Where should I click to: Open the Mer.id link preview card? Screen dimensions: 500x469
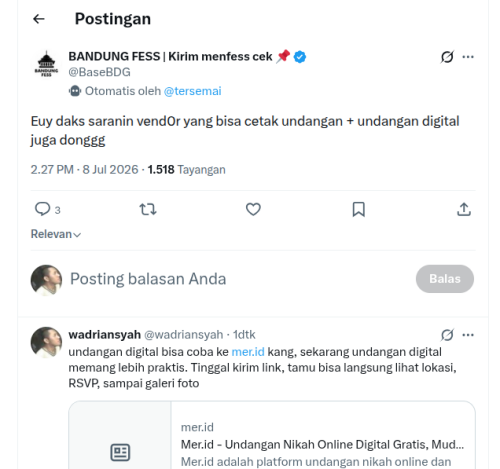[x=272, y=435]
